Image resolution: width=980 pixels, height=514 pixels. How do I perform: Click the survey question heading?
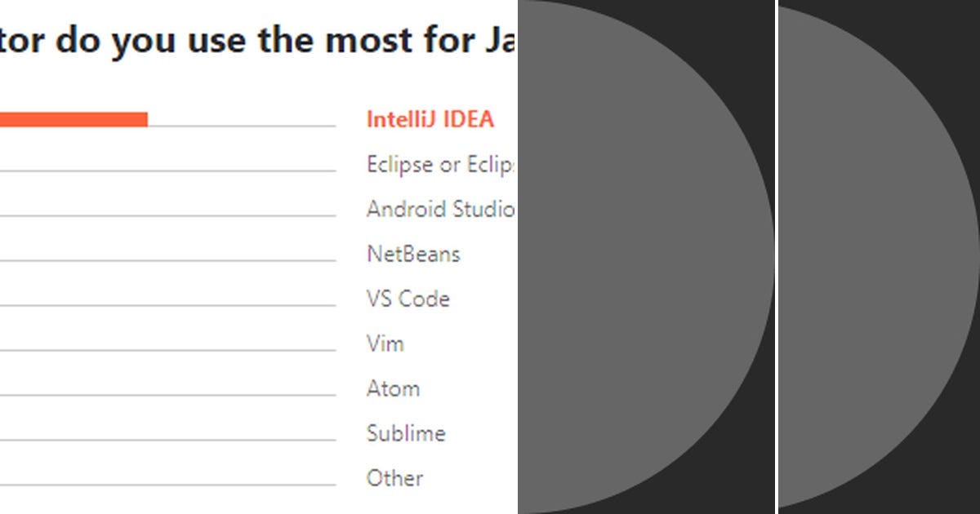(259, 39)
